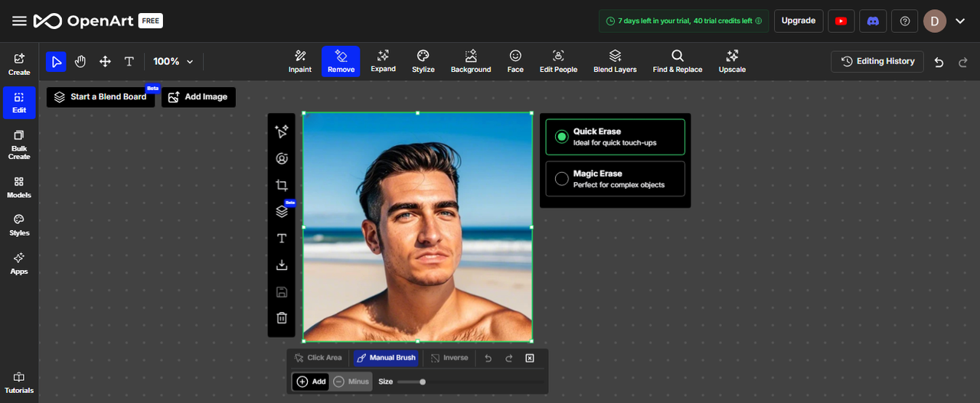Viewport: 980px width, 403px height.
Task: Open the YouTube channel icon
Action: 841,21
